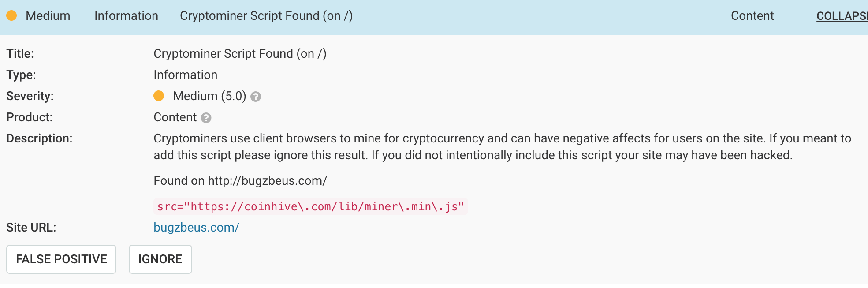Click the Site URL label
Screen dimensions: 868x288
coord(31,228)
